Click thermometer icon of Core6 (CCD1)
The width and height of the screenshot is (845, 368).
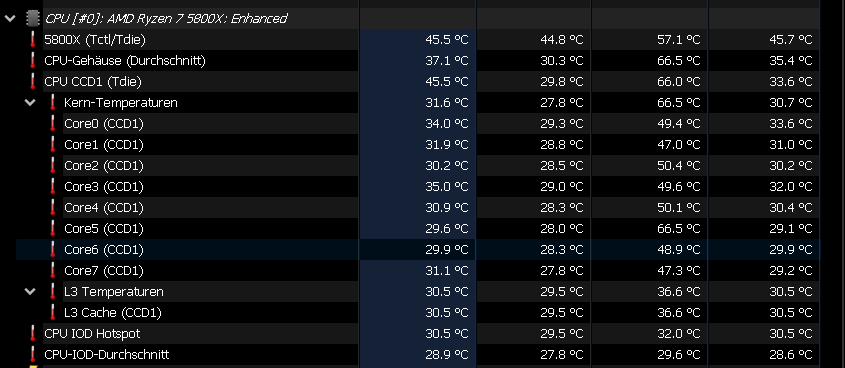tap(52, 249)
